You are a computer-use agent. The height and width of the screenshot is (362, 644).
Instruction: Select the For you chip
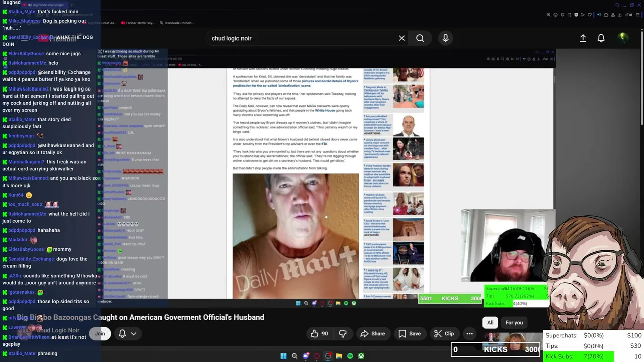pos(514,322)
